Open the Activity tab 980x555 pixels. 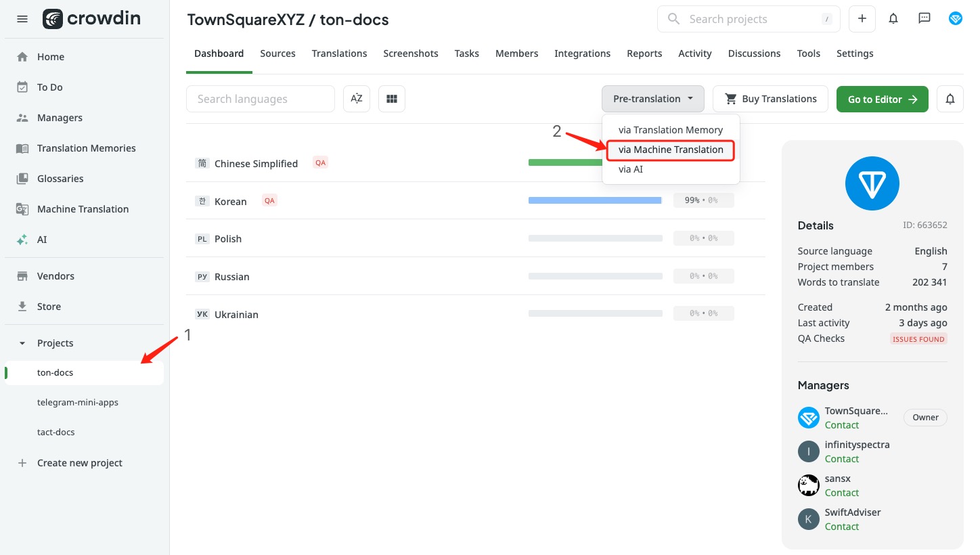point(695,53)
